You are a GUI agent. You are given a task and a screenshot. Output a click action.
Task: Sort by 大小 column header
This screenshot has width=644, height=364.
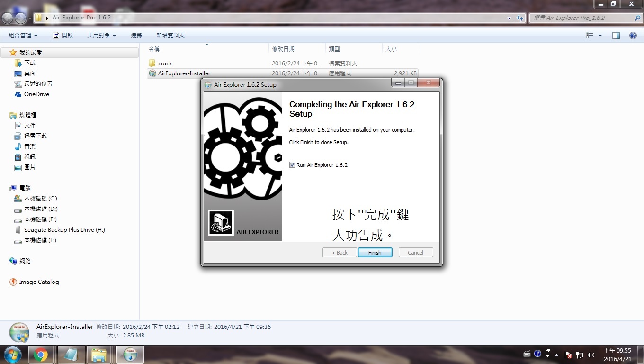point(391,49)
